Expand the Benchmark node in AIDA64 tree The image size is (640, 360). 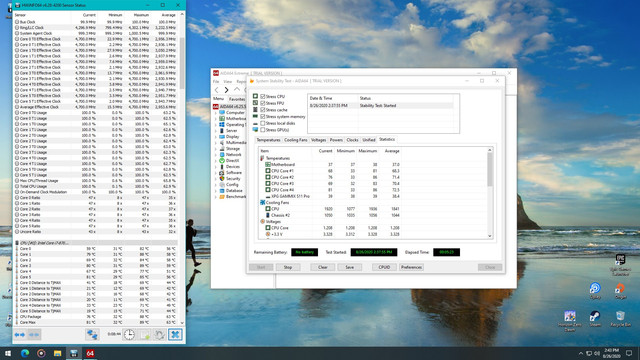pos(216,196)
